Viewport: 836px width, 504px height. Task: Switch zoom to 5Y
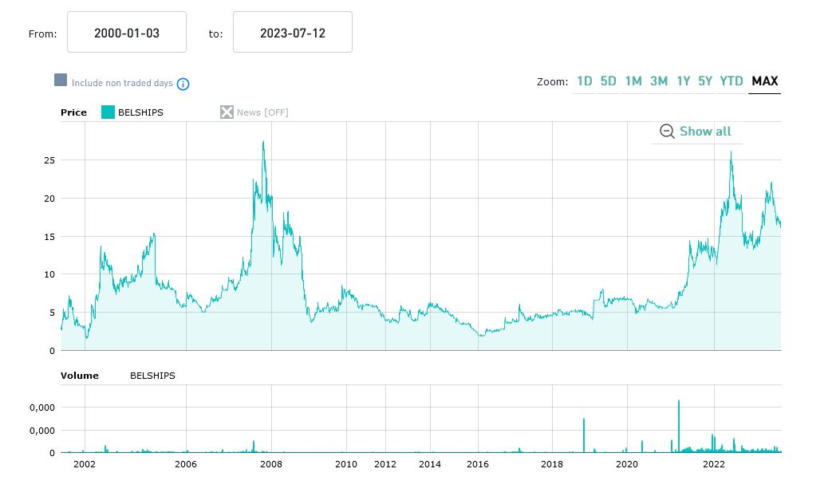(705, 81)
